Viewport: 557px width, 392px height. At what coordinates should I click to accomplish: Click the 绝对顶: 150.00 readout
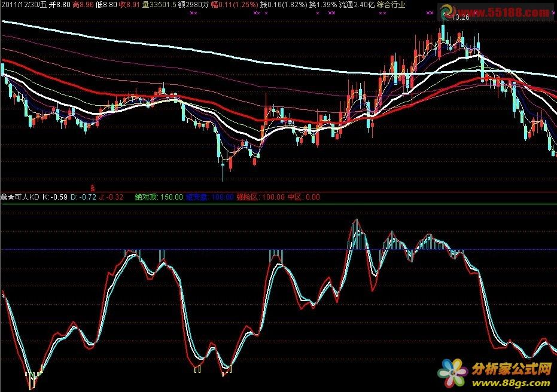159,197
